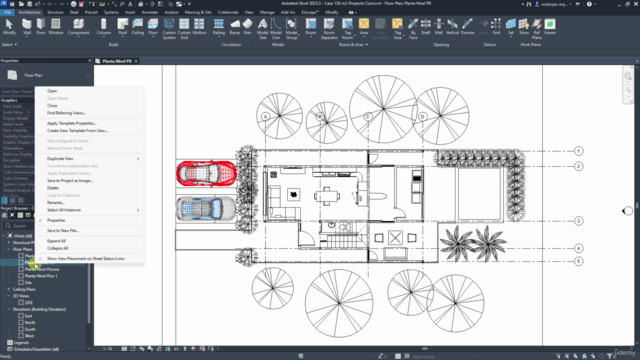This screenshot has width=640, height=360.
Task: Select the Shaft opening tool
Action: 426,27
